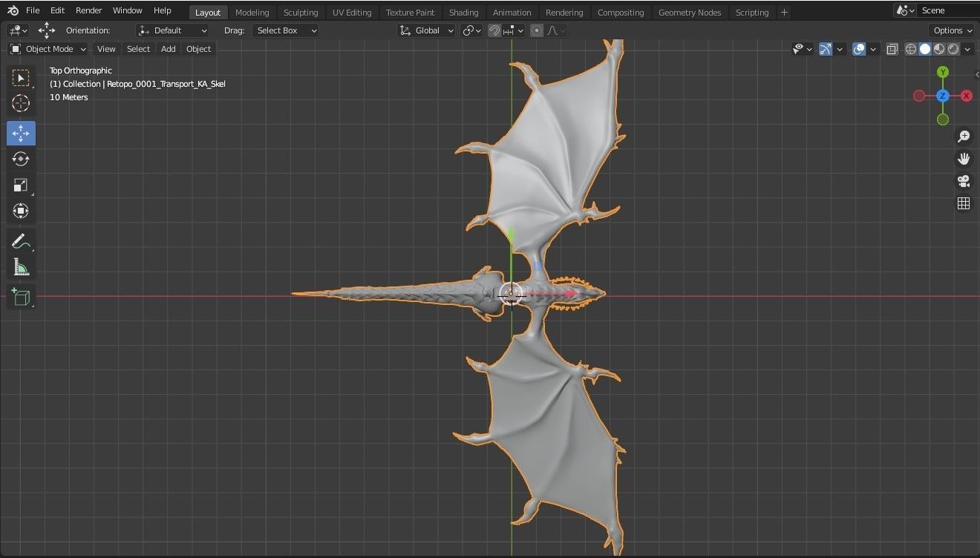
Task: Switch to the UV Editing workspace tab
Action: tap(352, 13)
